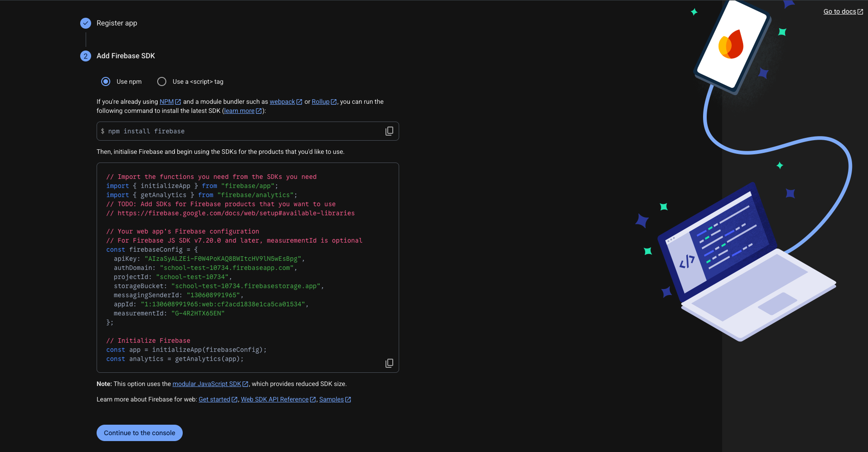Copy the npm install firebase command
Screen dimensions: 868x452
coord(389,131)
